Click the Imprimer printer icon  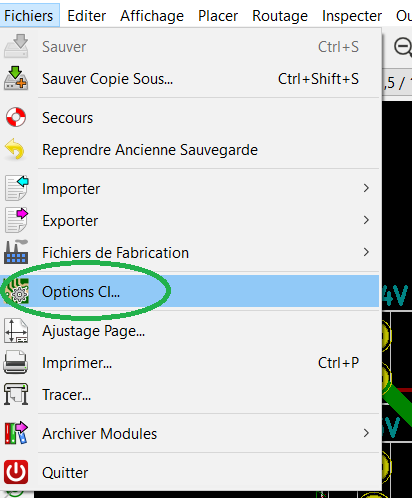pos(16,362)
